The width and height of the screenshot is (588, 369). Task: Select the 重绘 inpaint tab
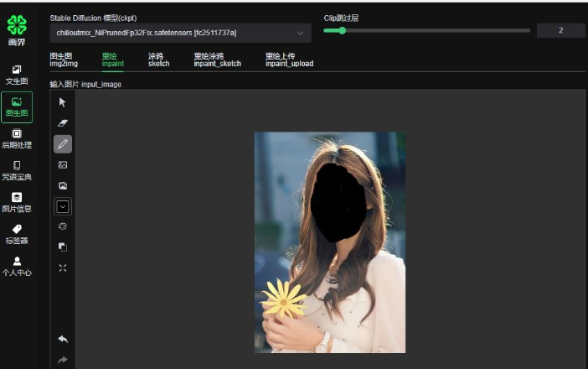pos(112,60)
